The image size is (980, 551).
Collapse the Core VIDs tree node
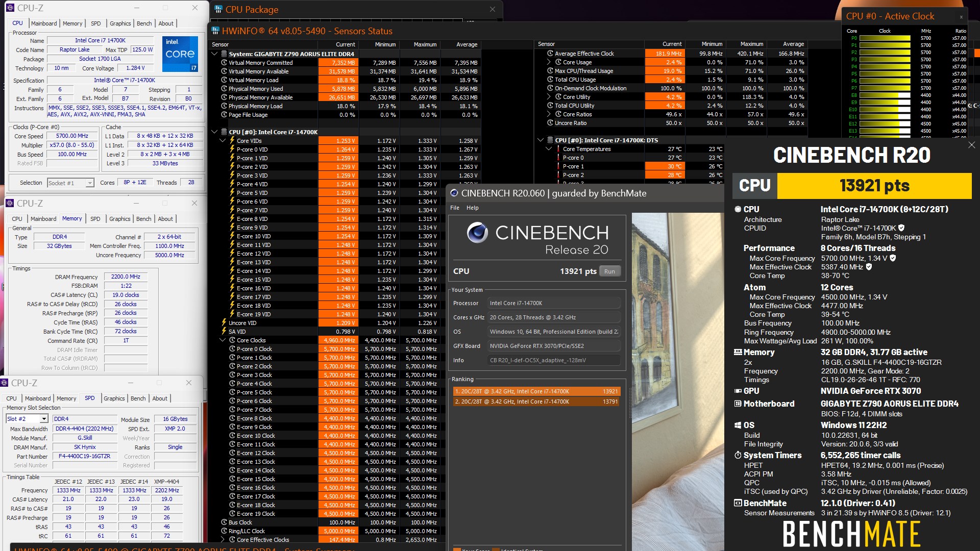pyautogui.click(x=223, y=141)
